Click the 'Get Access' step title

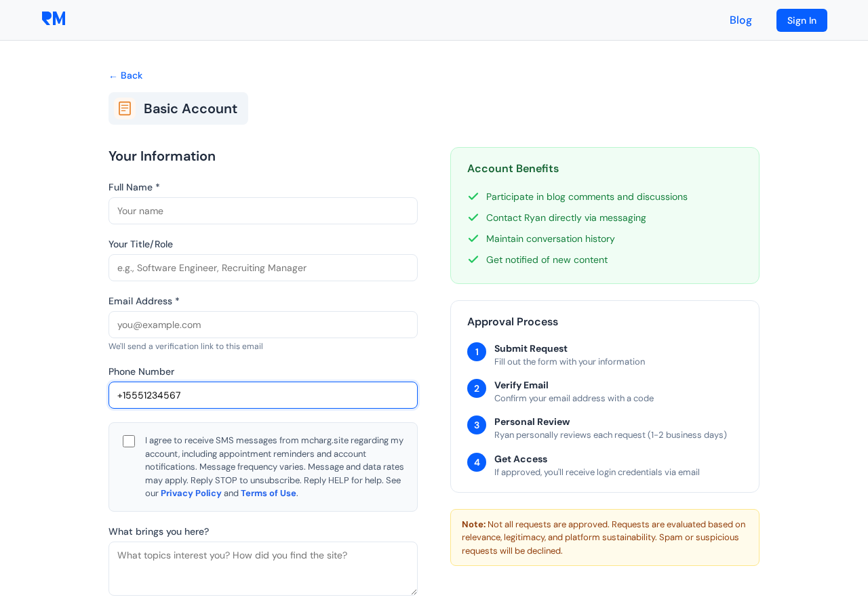coord(521,459)
